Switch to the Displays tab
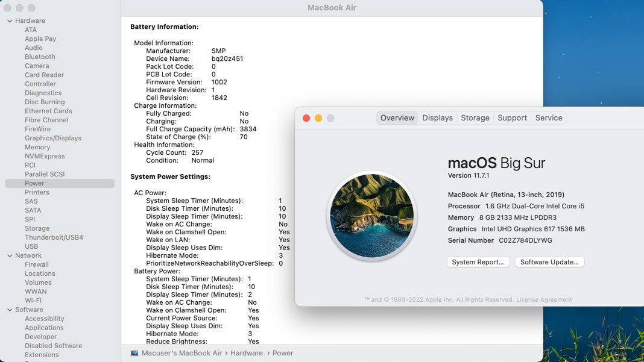Viewport: 644px width, 362px height. click(x=437, y=118)
